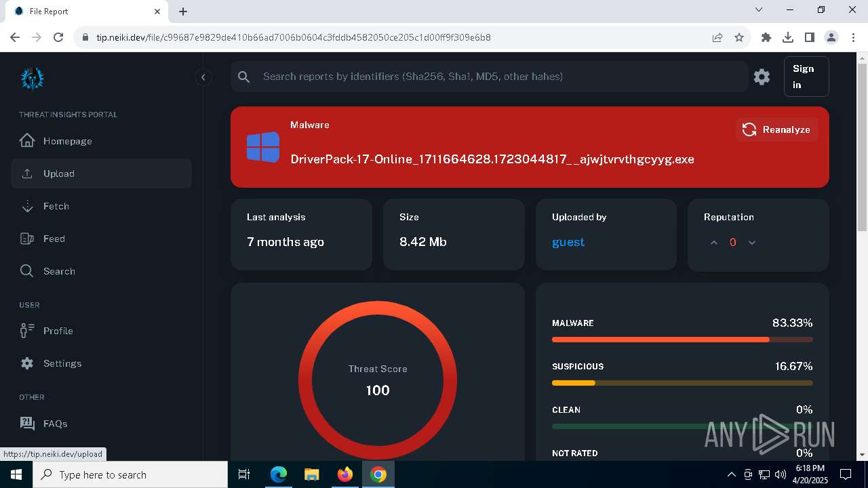Click the Reanalyze button
Screen dimensions: 868x488
tap(777, 129)
